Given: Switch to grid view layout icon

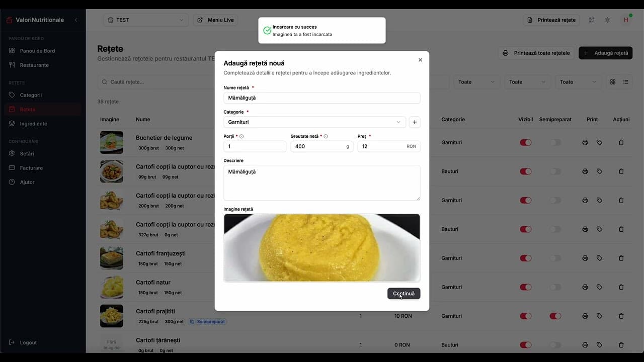Looking at the screenshot, I should pos(613,82).
